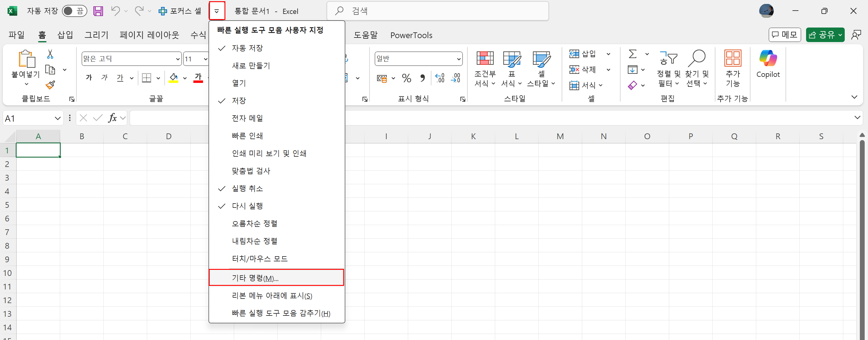Click the AutoSum sigma icon
Viewport: 868px width, 340px height.
click(x=632, y=54)
